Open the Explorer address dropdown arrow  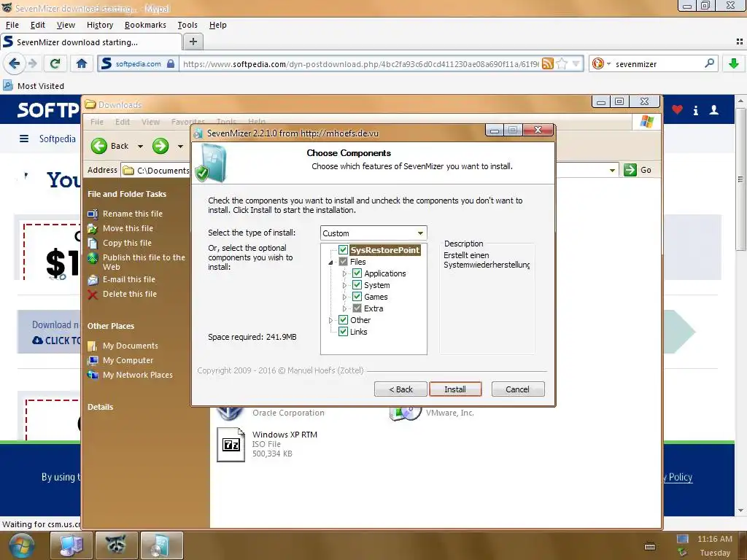coord(612,170)
